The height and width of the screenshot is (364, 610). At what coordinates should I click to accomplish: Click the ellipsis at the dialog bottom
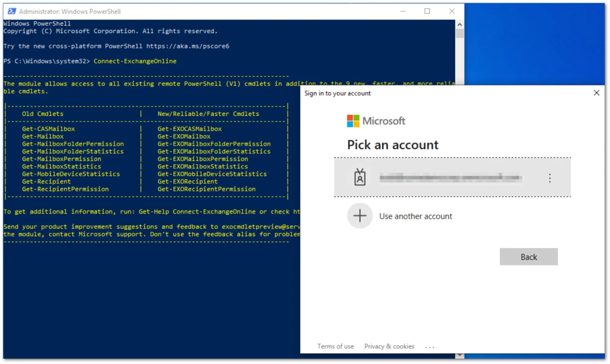430,347
